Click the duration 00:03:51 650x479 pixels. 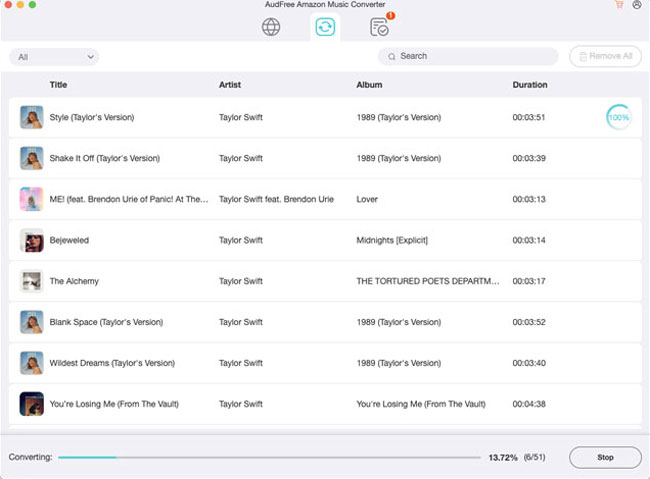tap(529, 117)
